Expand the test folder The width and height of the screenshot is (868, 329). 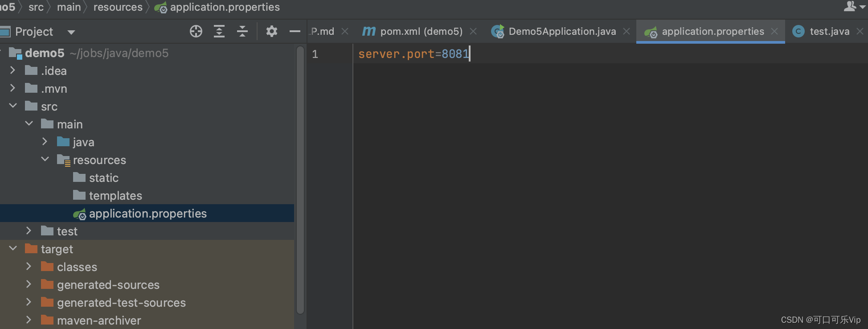29,230
